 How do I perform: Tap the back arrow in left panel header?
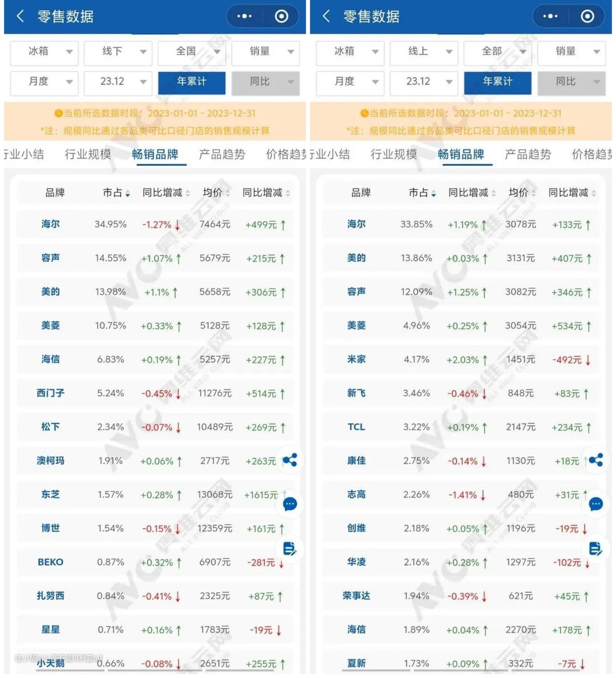click(x=21, y=17)
